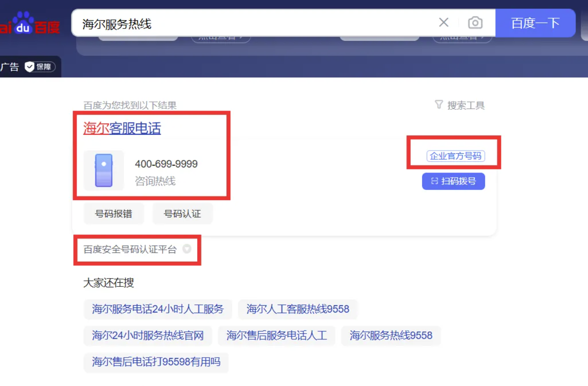
Task: Select the phone number 400-699-9999
Action: point(166,164)
